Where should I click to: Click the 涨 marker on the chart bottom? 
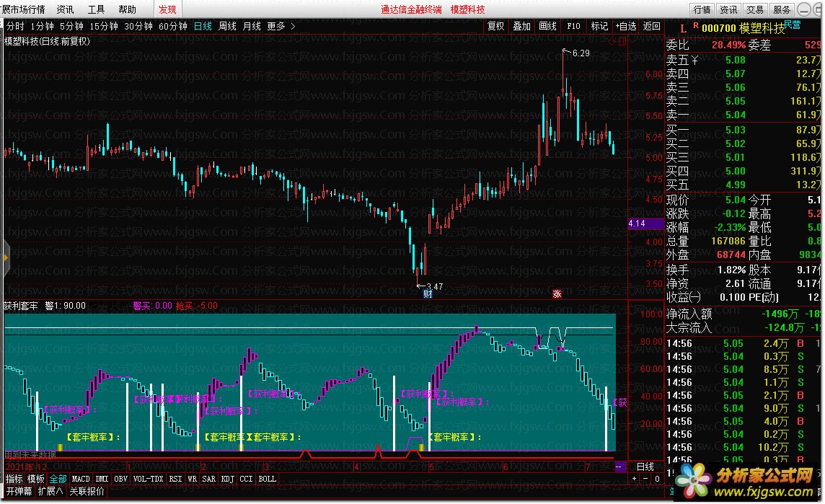(557, 294)
